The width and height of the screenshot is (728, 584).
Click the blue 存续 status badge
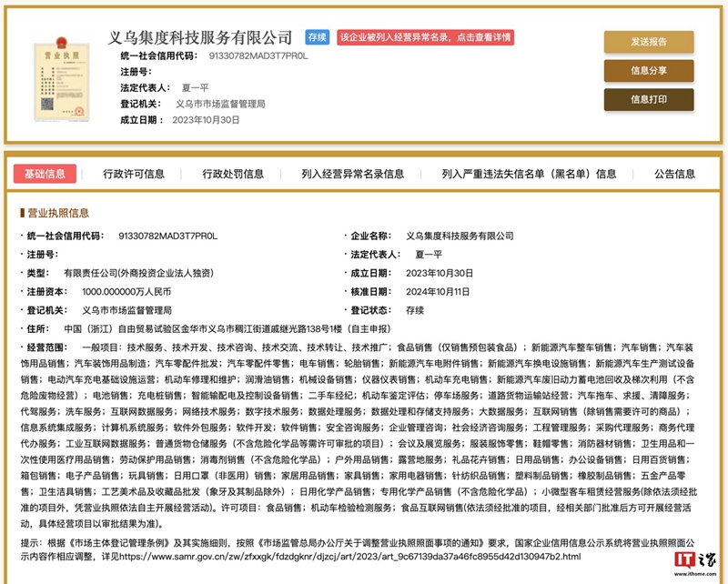[317, 38]
